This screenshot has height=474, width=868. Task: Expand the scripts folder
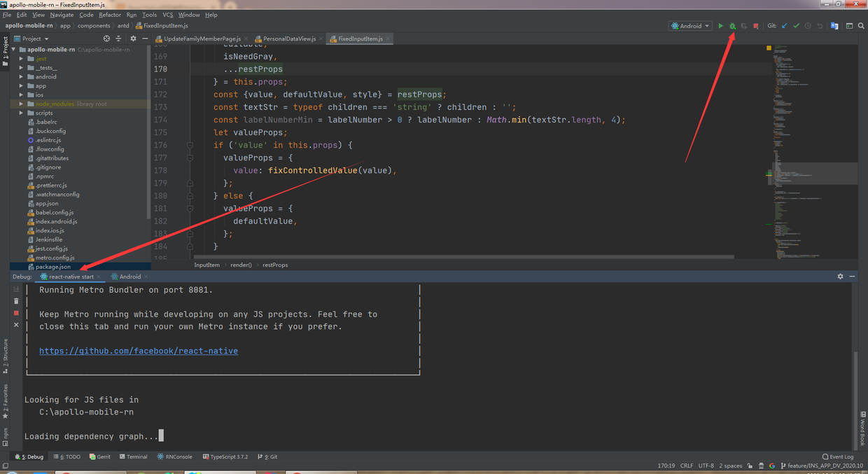pos(22,113)
